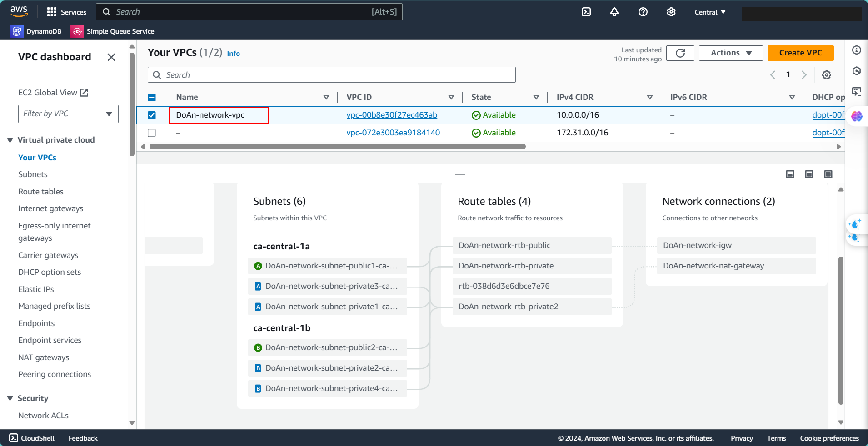This screenshot has width=868, height=446.
Task: Open the notifications bell
Action: (x=614, y=12)
